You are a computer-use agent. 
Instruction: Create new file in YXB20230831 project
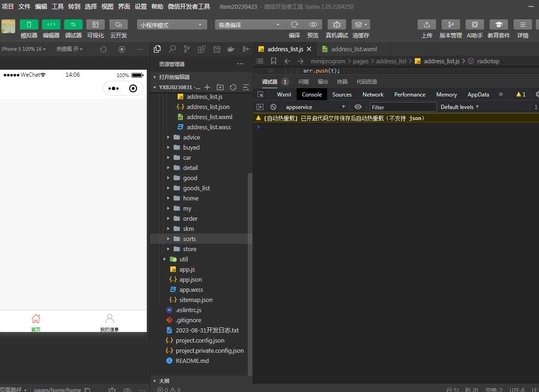pos(207,87)
